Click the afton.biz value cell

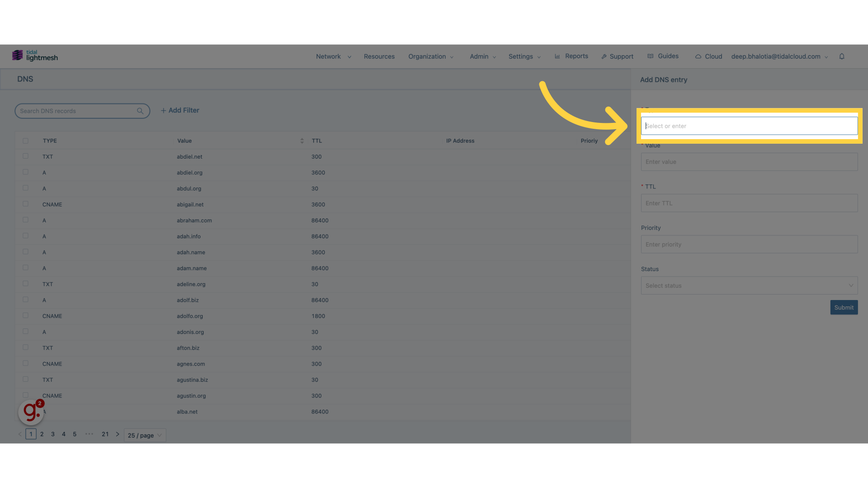(x=188, y=348)
